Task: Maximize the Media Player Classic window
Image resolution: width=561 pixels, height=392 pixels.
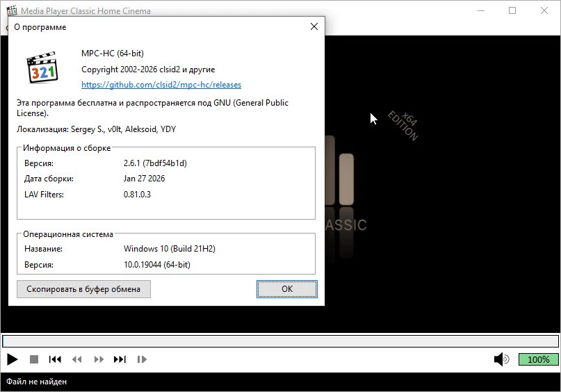Action: pos(512,11)
